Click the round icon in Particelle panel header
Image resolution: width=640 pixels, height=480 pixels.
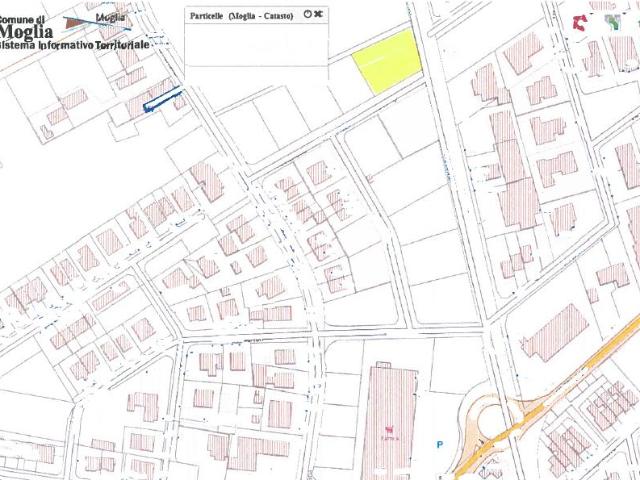[307, 14]
